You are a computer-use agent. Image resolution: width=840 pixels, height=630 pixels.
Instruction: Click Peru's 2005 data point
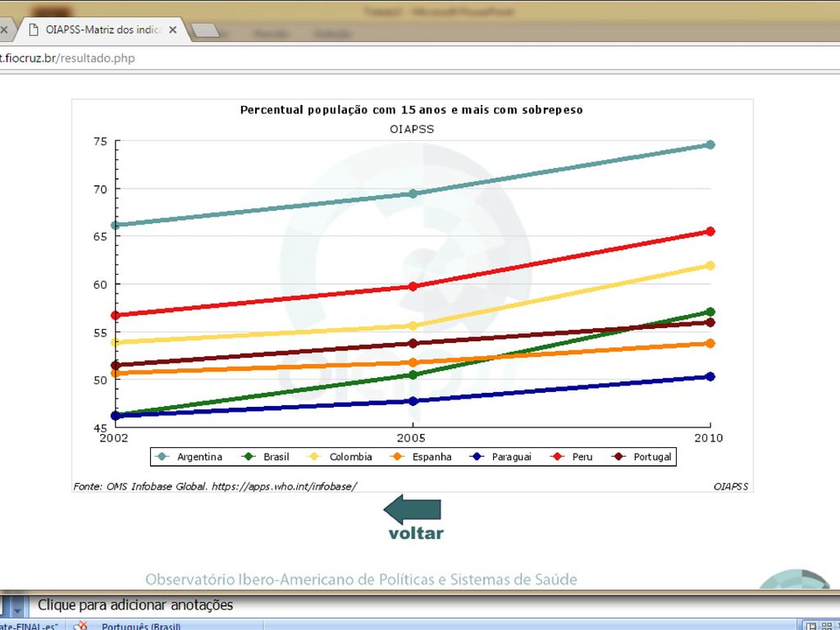[x=413, y=286]
